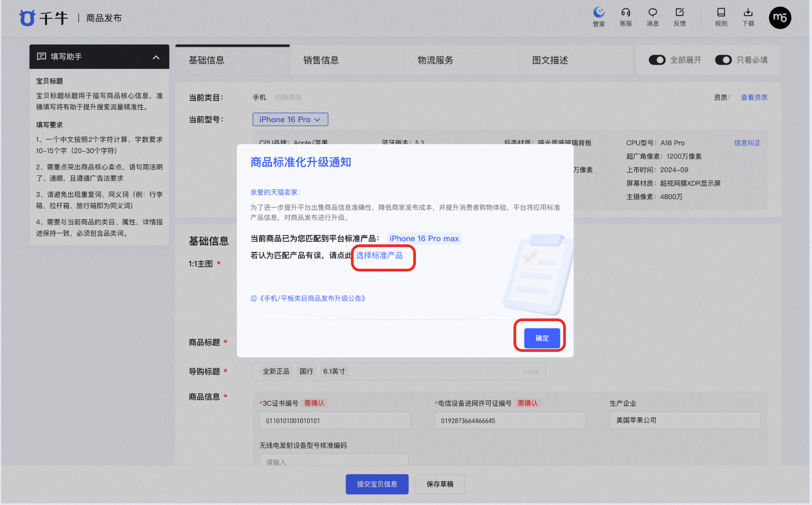Open the 手机/平板类目商品发布升级公告 link
Screen dimensions: 812x505
point(313,299)
